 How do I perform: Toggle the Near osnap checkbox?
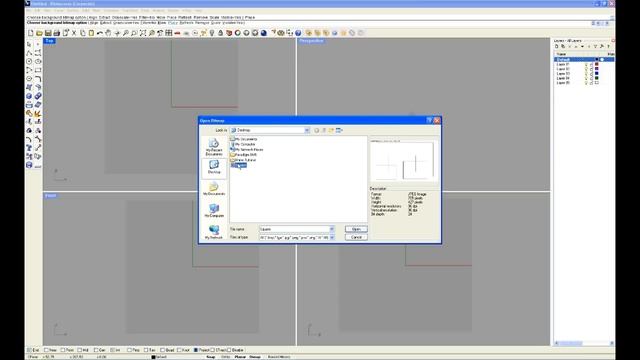(x=47, y=350)
